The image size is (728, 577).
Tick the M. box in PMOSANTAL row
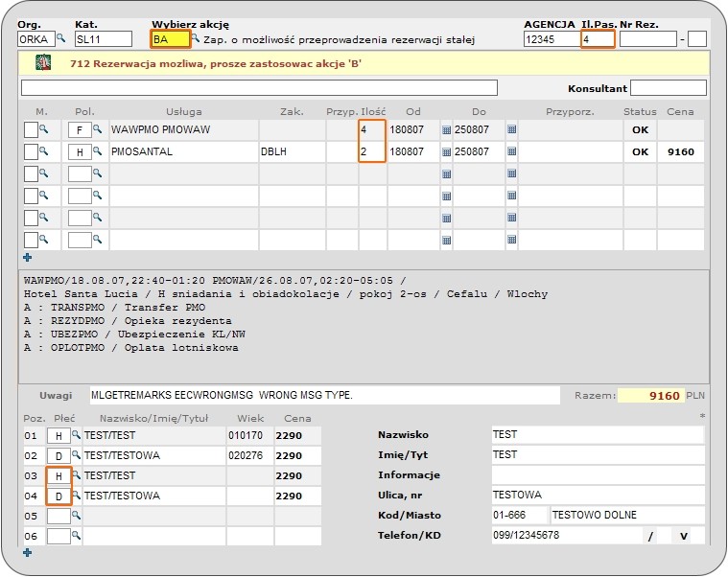pyautogui.click(x=31, y=151)
